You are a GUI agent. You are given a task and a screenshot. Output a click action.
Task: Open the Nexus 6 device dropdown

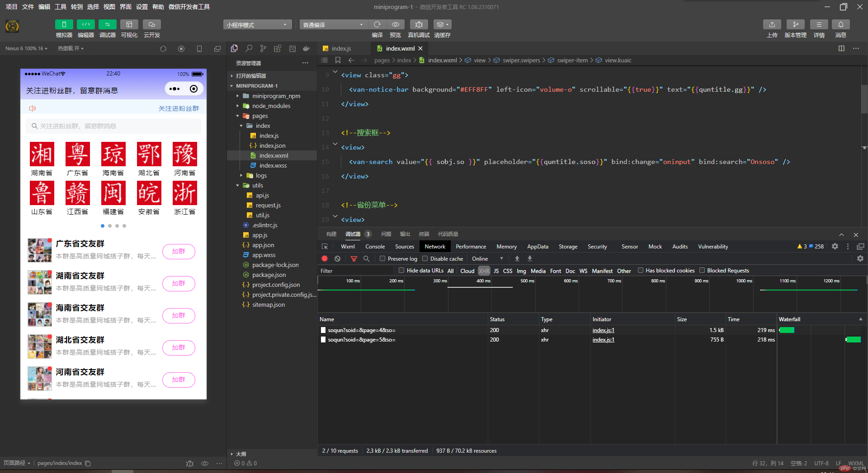point(26,48)
